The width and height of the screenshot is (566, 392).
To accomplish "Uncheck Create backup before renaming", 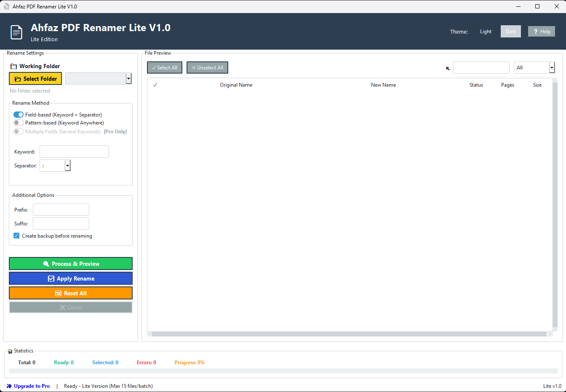I will (x=16, y=236).
